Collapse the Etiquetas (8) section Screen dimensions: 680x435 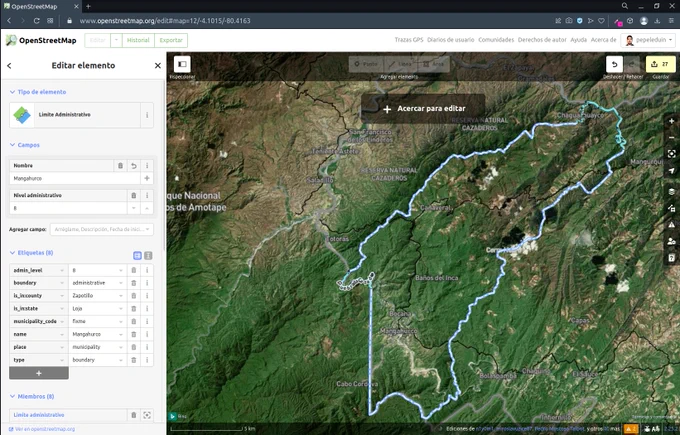coord(31,252)
